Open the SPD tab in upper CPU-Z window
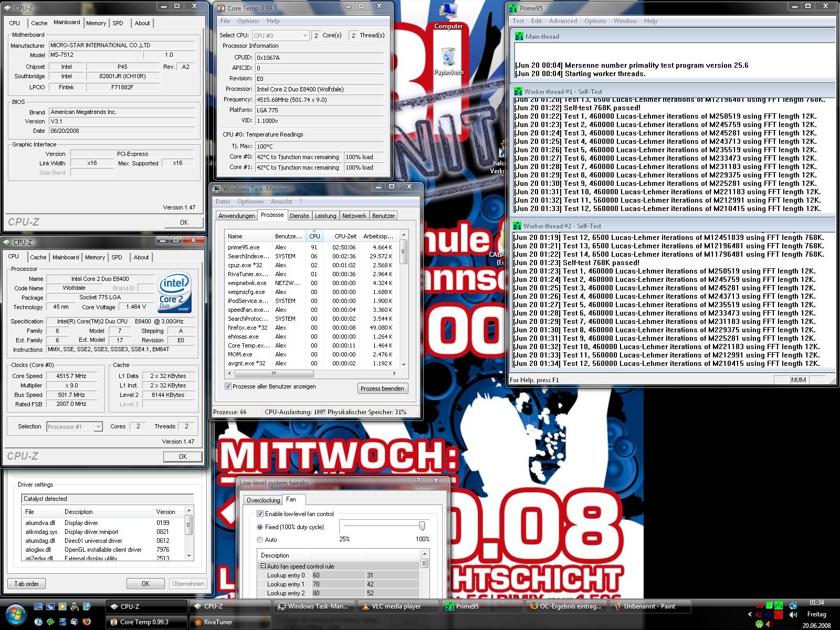 coord(118,23)
